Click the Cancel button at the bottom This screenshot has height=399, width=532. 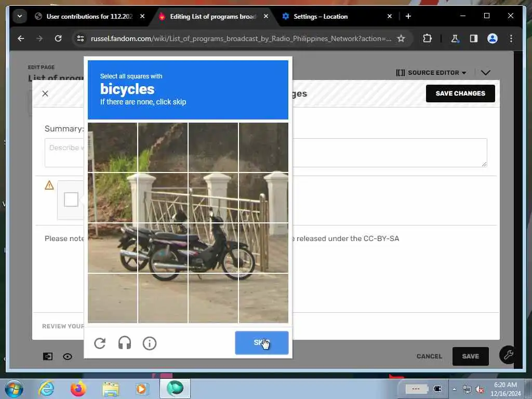point(429,356)
